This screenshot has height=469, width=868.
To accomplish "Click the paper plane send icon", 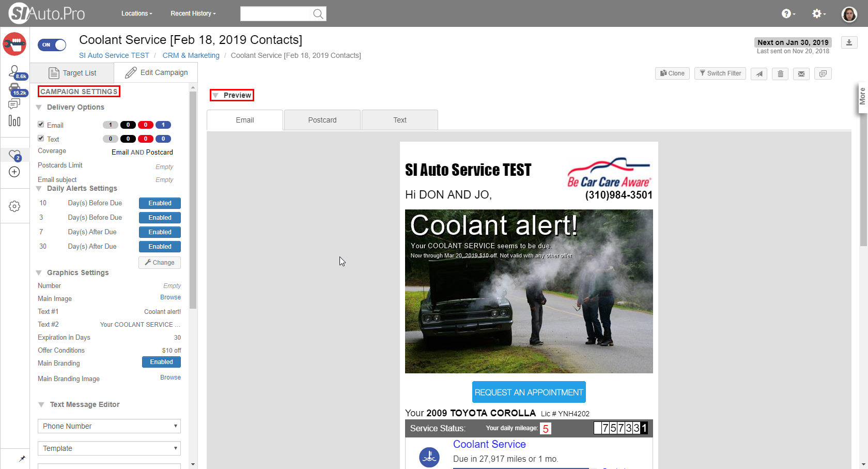I will (x=759, y=73).
